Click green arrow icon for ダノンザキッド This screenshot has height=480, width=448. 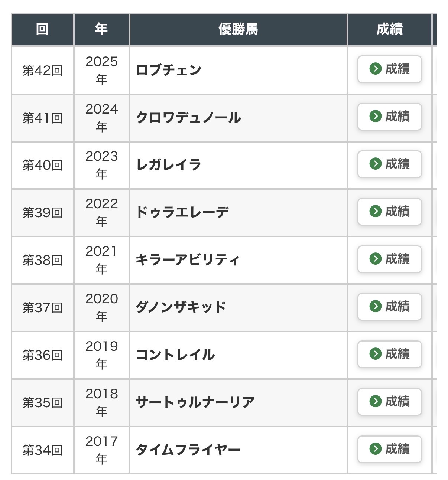(x=375, y=306)
